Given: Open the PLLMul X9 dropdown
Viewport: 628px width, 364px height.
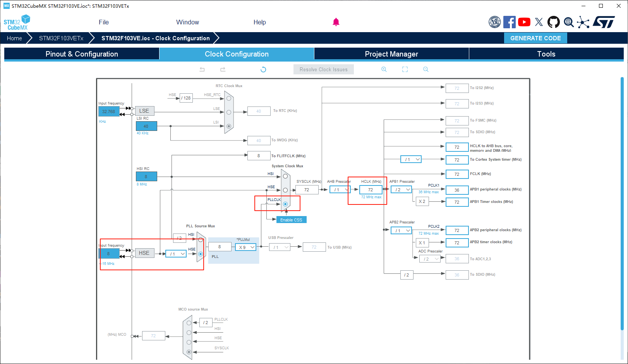Looking at the screenshot, I should pos(245,247).
